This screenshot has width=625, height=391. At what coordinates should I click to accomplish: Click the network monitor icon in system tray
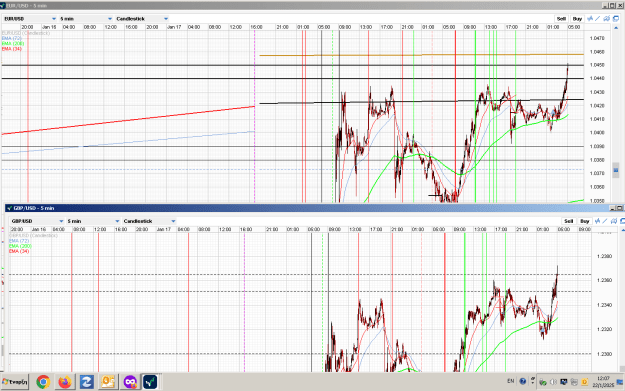tap(564, 382)
